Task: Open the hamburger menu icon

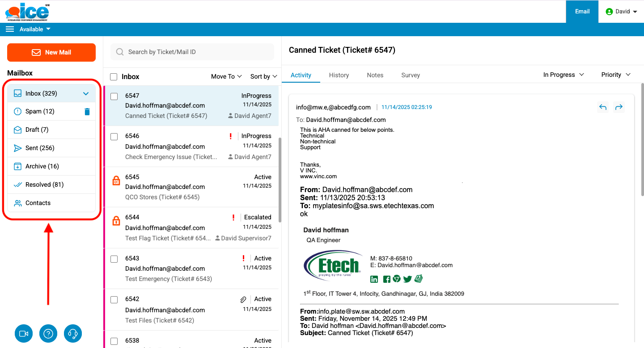Action: click(10, 29)
